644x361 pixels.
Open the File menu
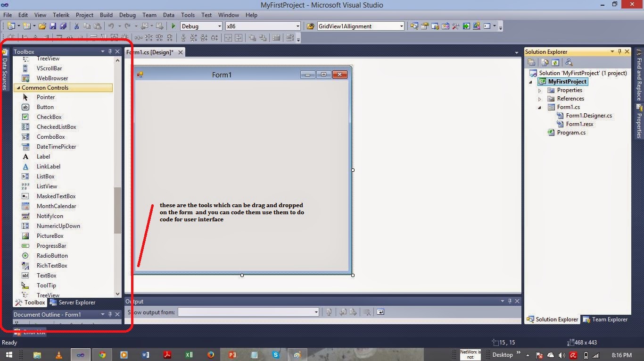click(8, 15)
